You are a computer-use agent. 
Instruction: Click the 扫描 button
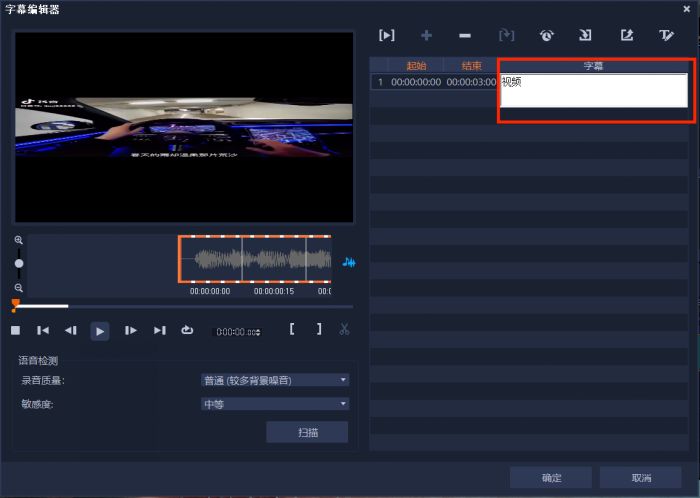point(307,432)
